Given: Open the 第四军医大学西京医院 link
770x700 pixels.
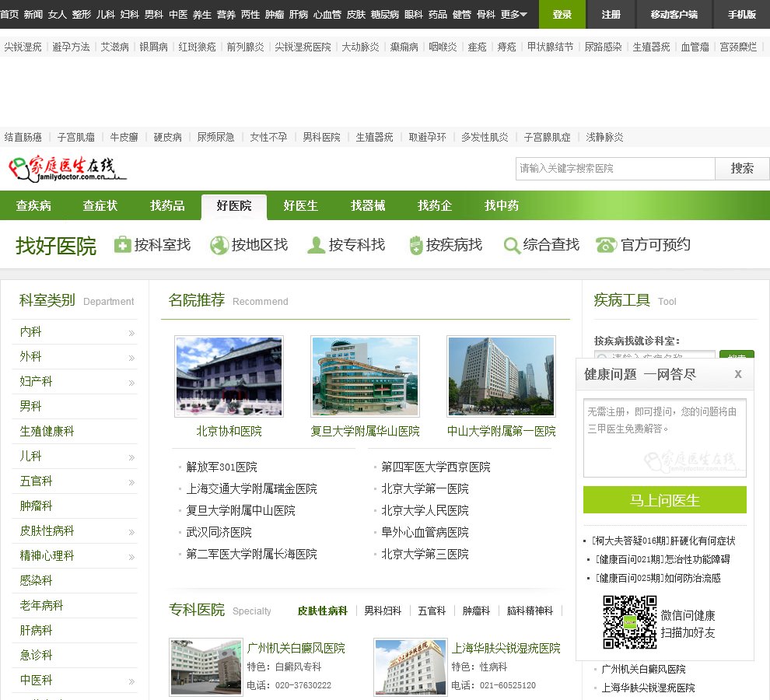Looking at the screenshot, I should coord(436,467).
